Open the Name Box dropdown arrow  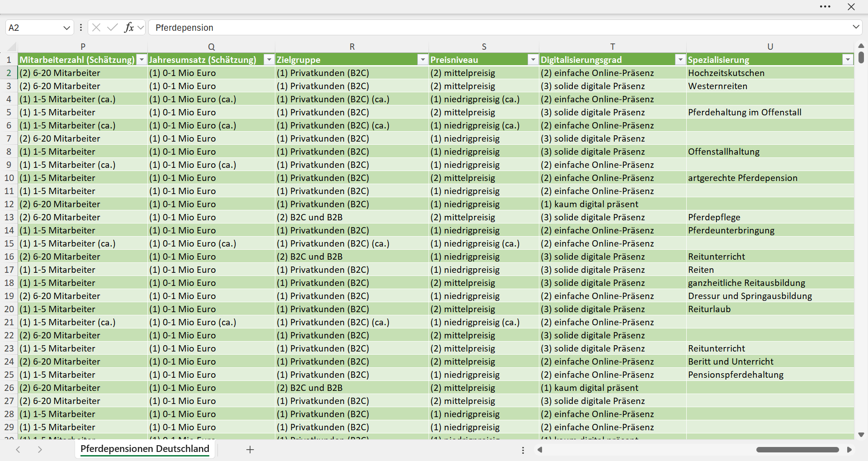[66, 28]
